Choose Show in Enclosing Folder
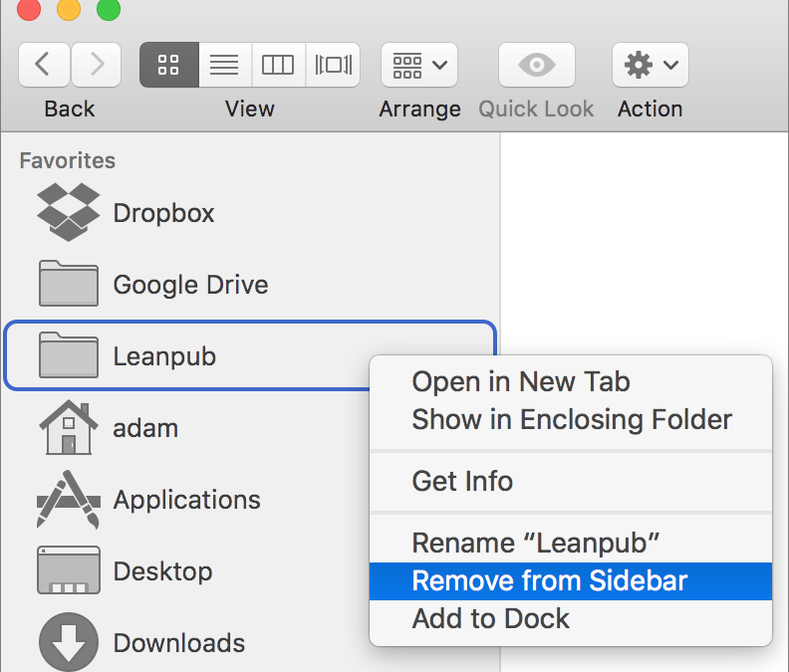This screenshot has height=672, width=789. [x=571, y=419]
